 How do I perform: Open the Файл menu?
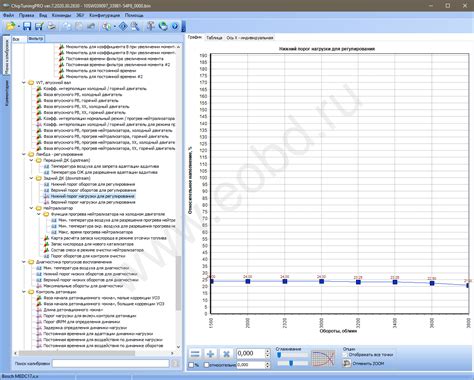(x=8, y=15)
